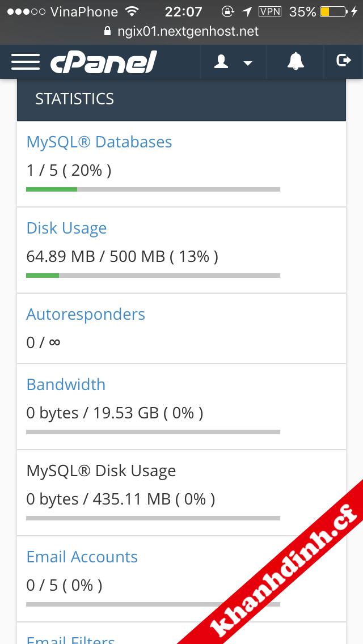Screen dimensions: 363x644
Task: Click the MySQL Databases usage progress bar
Action: click(x=153, y=189)
